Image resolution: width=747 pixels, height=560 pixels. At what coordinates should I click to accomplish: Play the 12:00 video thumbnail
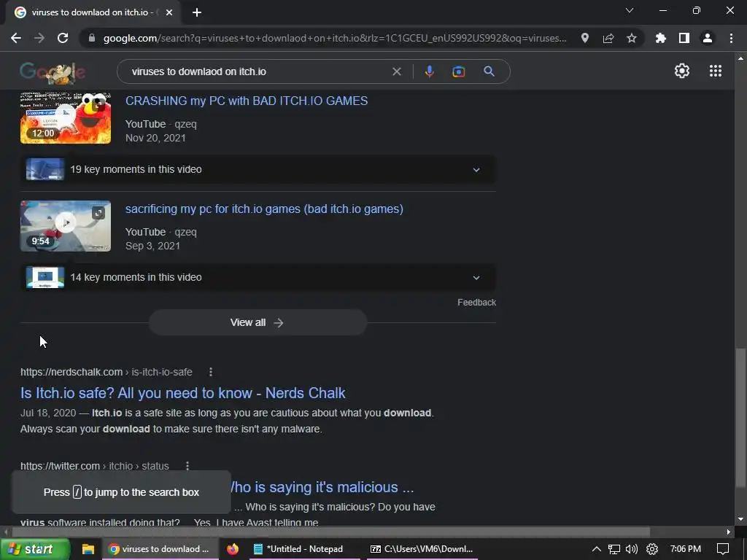pyautogui.click(x=65, y=118)
